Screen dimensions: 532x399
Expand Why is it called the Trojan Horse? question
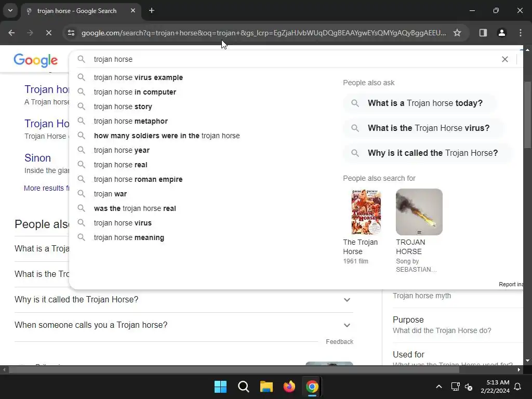pos(183,300)
